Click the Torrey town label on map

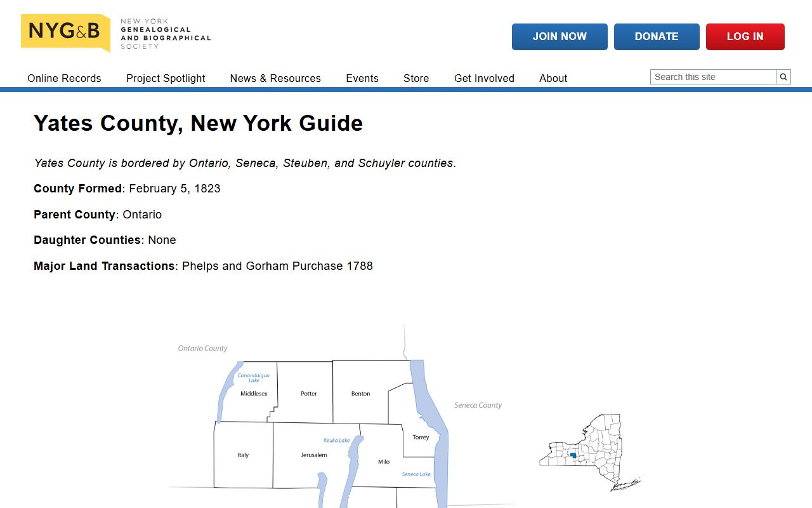coord(421,437)
